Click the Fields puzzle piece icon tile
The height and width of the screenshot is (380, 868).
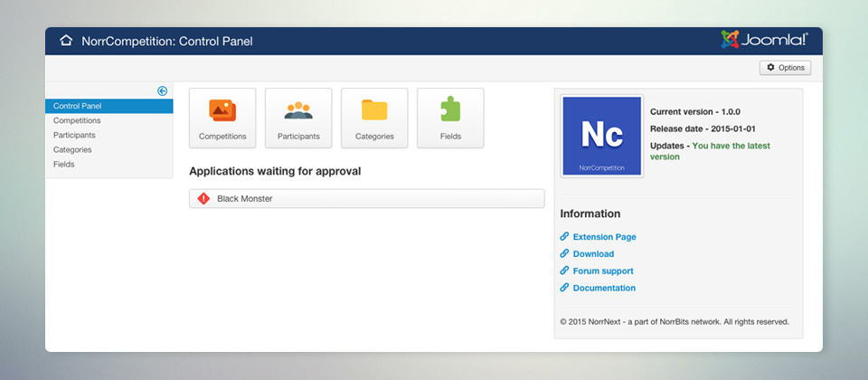click(450, 118)
